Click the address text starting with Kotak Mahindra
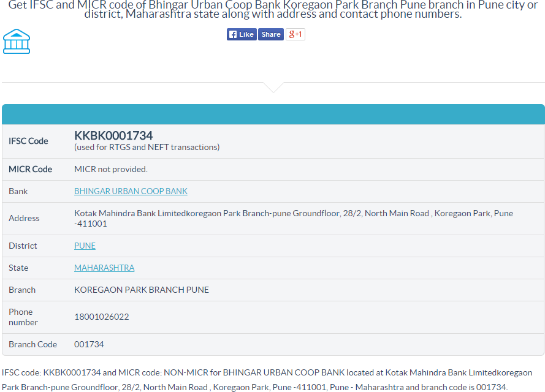The width and height of the screenshot is (545, 392). click(x=294, y=219)
